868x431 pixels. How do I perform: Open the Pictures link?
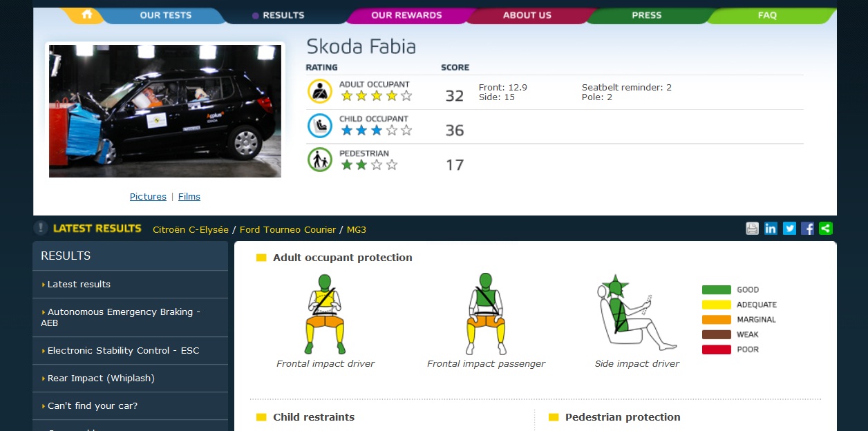pyautogui.click(x=148, y=197)
